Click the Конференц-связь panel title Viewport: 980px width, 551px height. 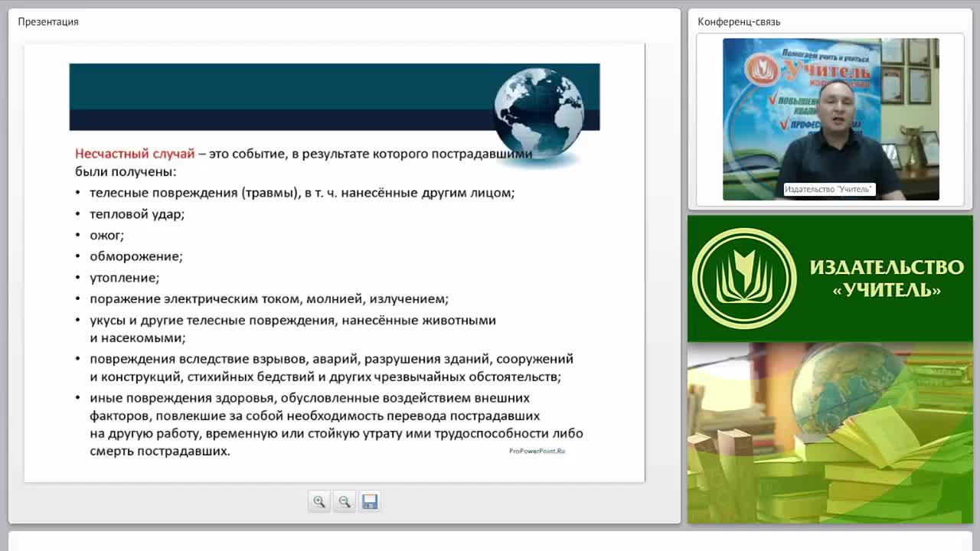pyautogui.click(x=739, y=21)
